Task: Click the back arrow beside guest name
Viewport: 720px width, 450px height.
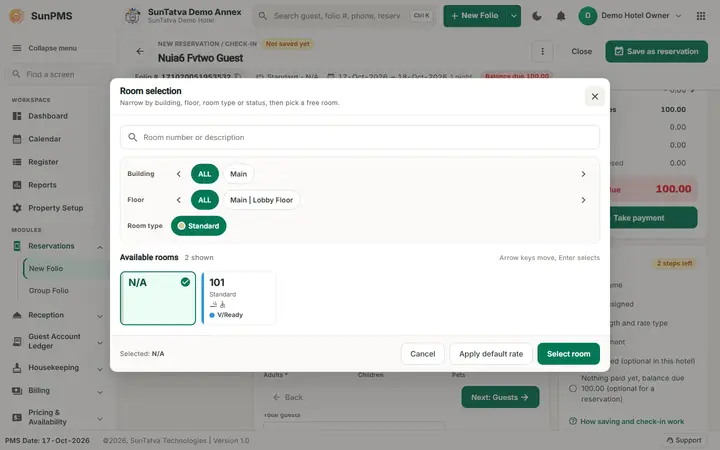Action: click(x=140, y=51)
